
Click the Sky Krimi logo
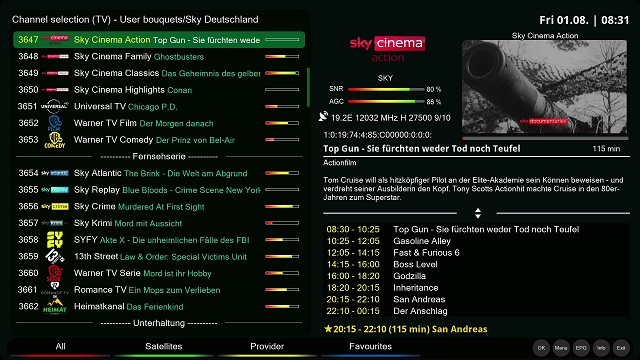tap(55, 223)
